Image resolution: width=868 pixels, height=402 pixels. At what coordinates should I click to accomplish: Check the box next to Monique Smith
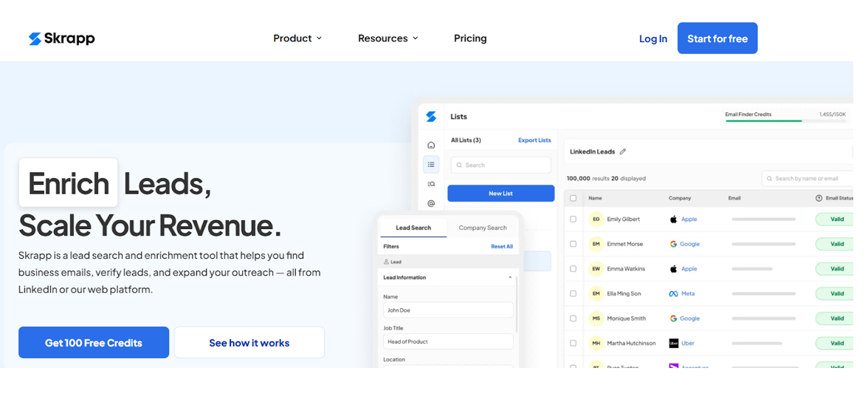pyautogui.click(x=573, y=318)
